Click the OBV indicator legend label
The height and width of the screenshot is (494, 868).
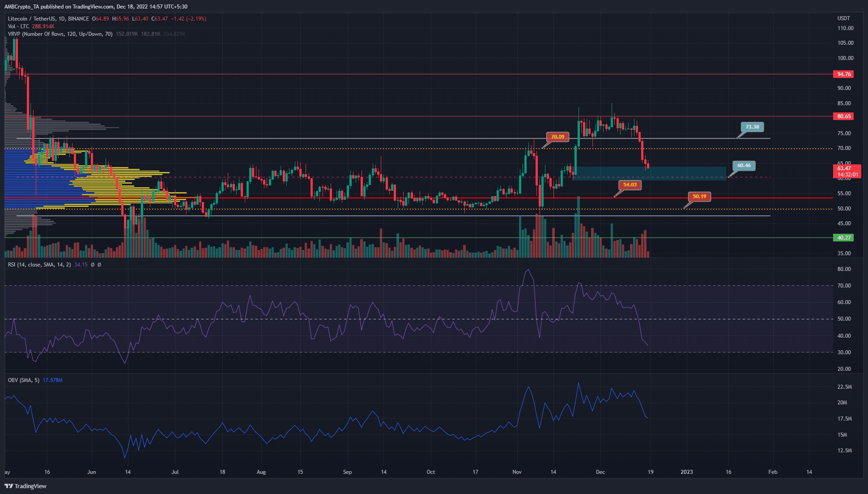coord(24,380)
